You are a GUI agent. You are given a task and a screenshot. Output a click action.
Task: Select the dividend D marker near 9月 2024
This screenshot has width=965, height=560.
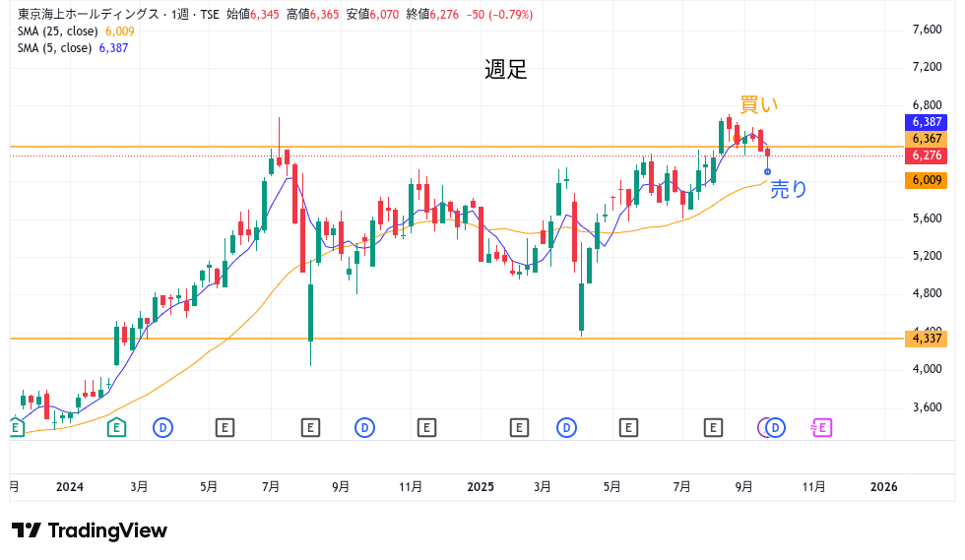coord(364,427)
